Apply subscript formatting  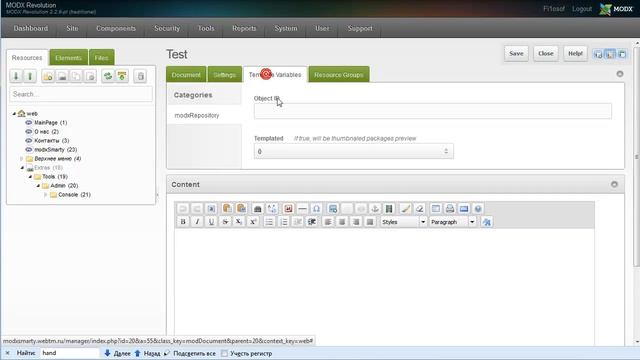pos(239,222)
